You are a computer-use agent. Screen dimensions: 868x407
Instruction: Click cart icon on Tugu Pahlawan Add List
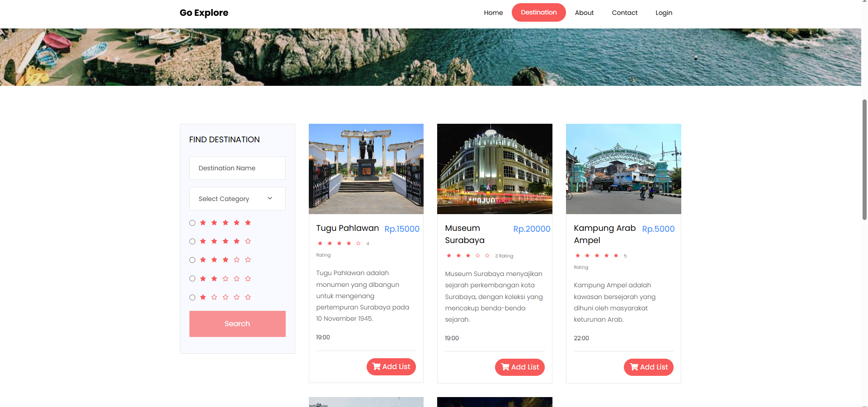(x=377, y=366)
